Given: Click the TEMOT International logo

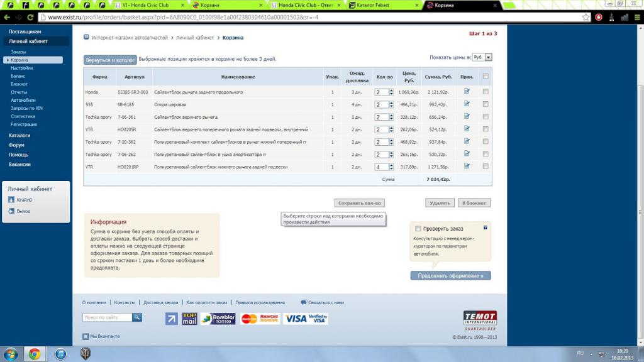Looking at the screenshot, I should (480, 320).
